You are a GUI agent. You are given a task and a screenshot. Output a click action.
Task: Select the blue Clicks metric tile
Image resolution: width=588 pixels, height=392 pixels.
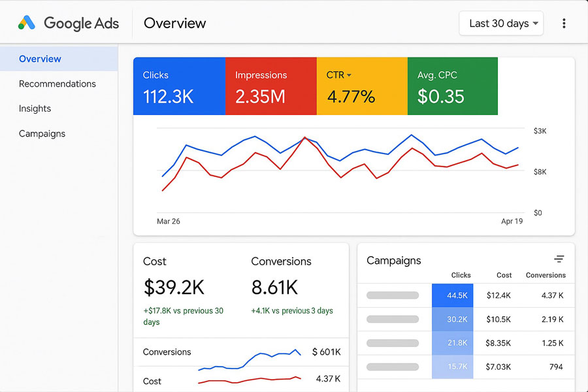click(179, 86)
